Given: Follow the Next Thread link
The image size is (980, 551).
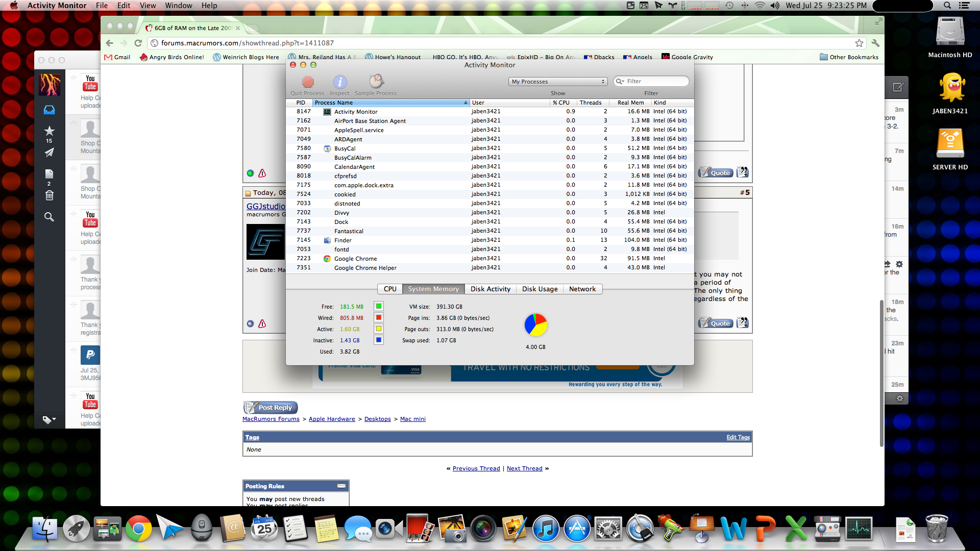Looking at the screenshot, I should (524, 468).
